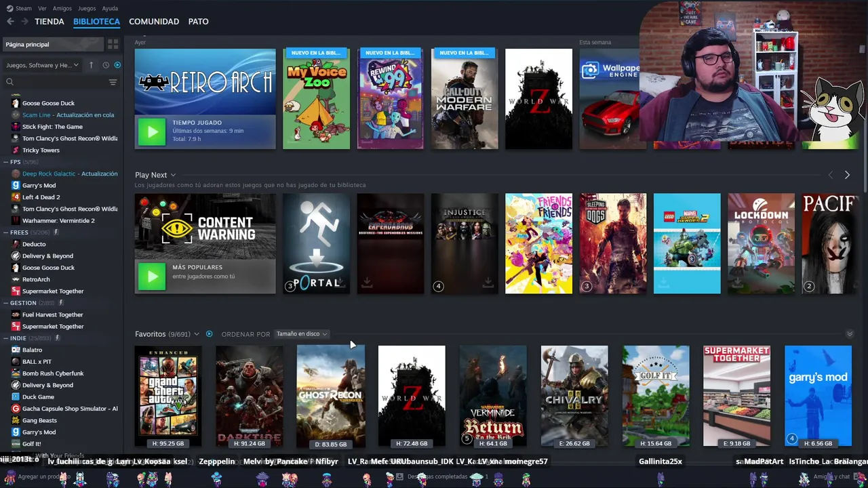Click the sort ascending arrow in sidebar filter

tap(91, 65)
